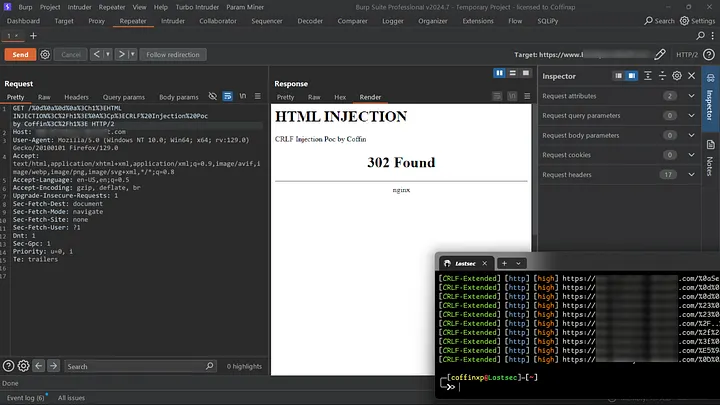Switch Inspector to side layout icon
Image resolution: width=720 pixels, height=405 pixels.
click(x=632, y=76)
